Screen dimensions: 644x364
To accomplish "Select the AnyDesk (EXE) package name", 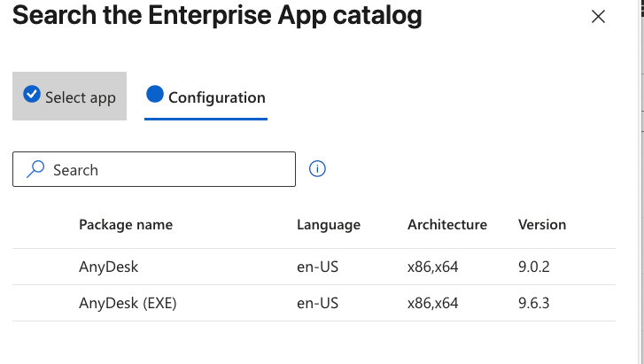I will point(128,303).
